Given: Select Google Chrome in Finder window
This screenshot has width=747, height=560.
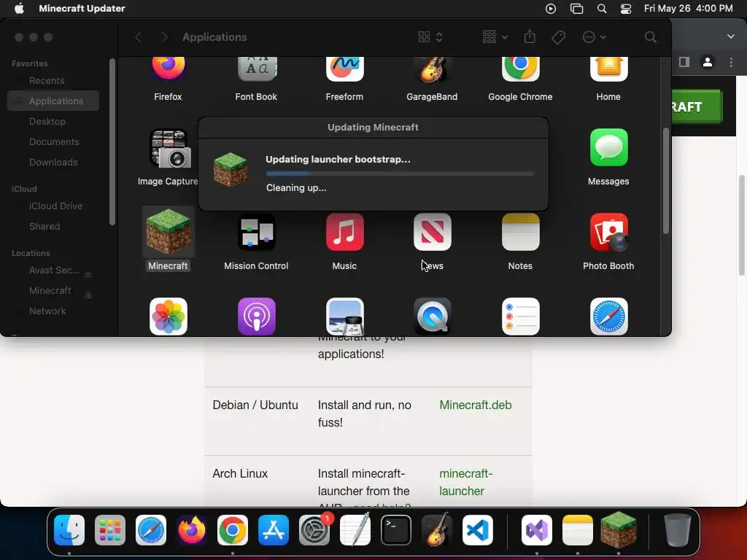Looking at the screenshot, I should point(520,69).
